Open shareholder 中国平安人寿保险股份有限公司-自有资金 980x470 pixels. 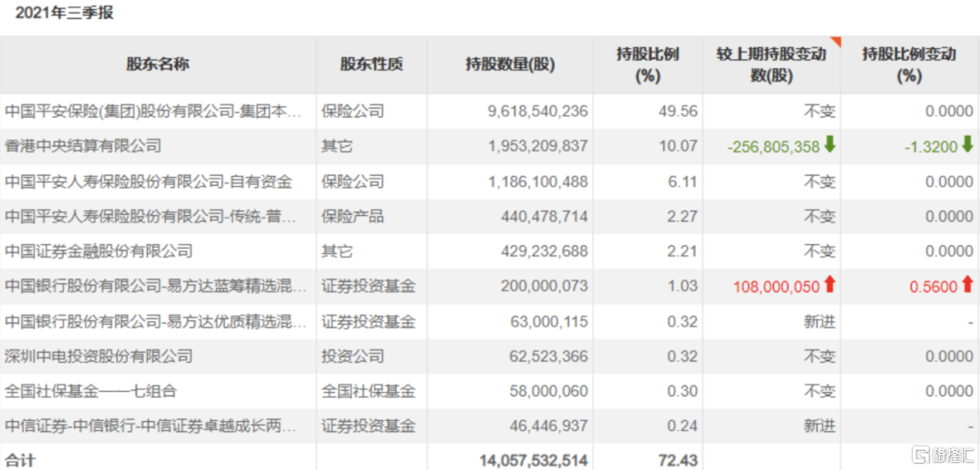pos(149,181)
